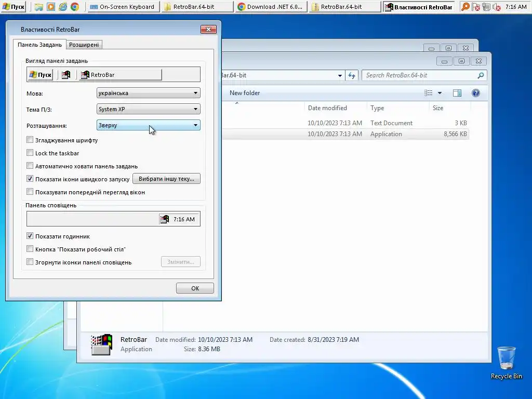Click the RetroBar icon in details pane
The image size is (532, 399).
pyautogui.click(x=101, y=345)
